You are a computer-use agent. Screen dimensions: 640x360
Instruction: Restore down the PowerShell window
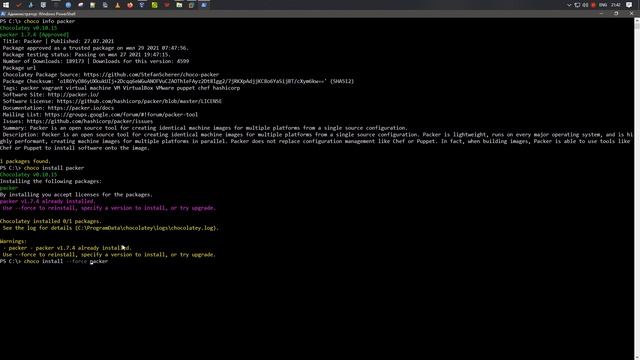point(616,13)
